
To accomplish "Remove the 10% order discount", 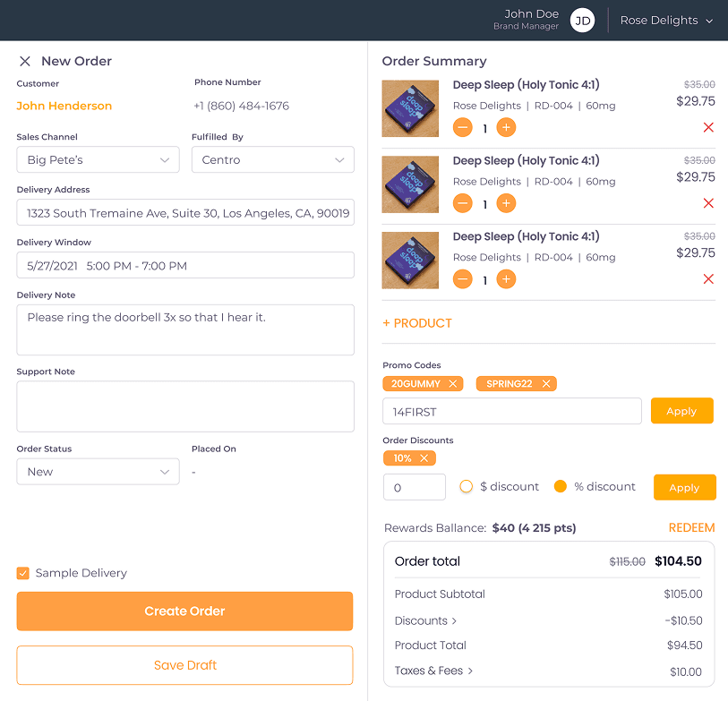I will click(x=423, y=457).
